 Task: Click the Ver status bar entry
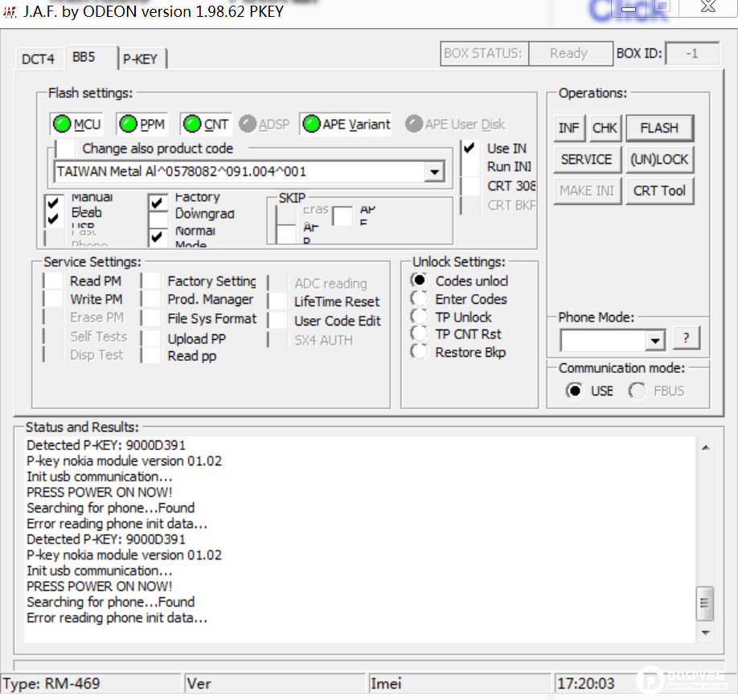tap(275, 683)
